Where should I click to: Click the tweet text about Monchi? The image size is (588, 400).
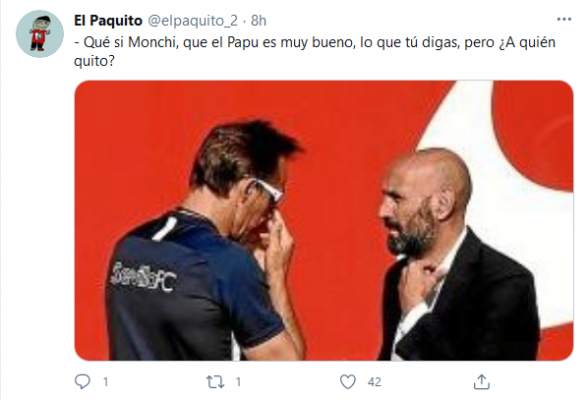(315, 51)
